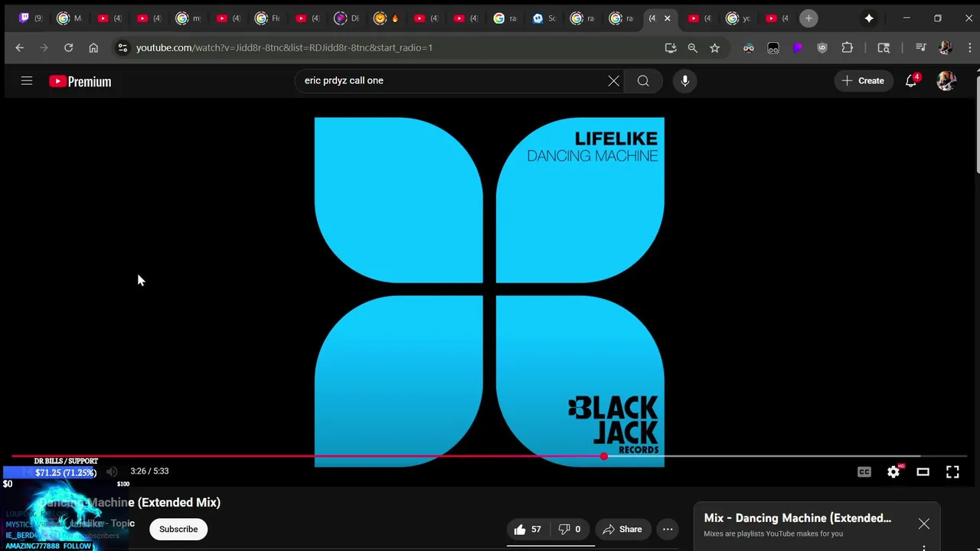Enter full screen on the video
The height and width of the screenshot is (551, 980).
tap(952, 472)
